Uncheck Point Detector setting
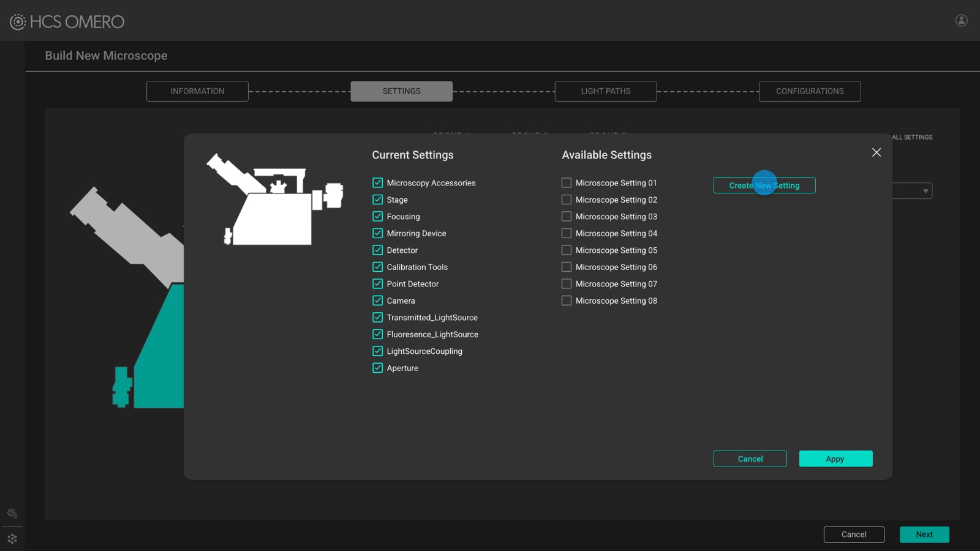The height and width of the screenshot is (551, 980). click(377, 284)
